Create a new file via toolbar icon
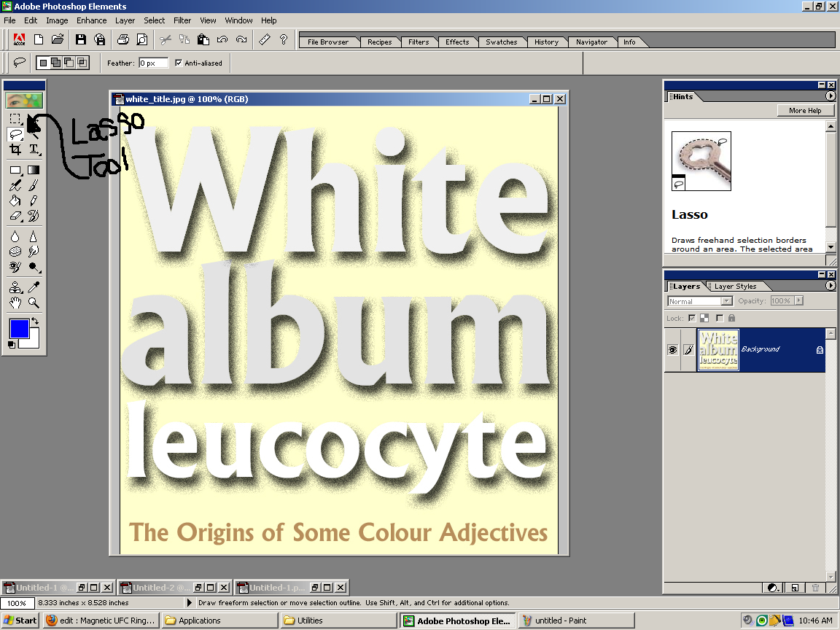This screenshot has height=630, width=840. click(39, 39)
